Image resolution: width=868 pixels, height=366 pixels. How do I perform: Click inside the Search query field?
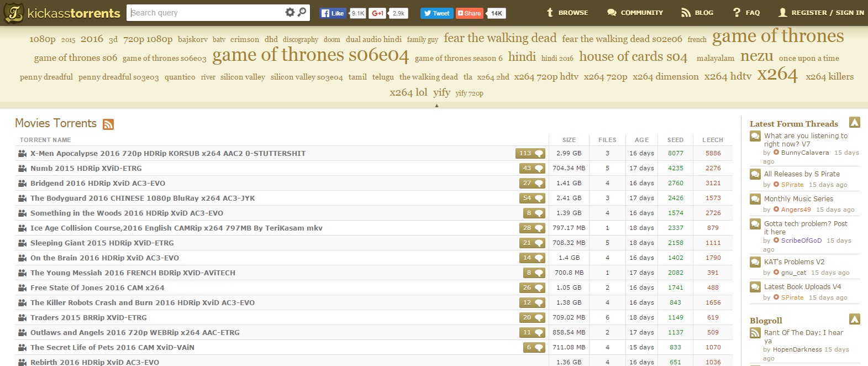point(206,13)
